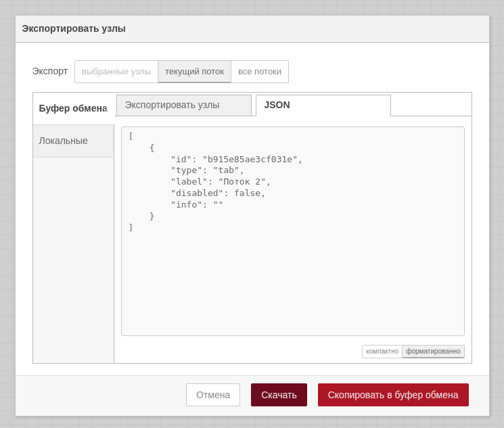The height and width of the screenshot is (428, 504).
Task: Choose "текущий поток" export scope
Action: pos(194,72)
